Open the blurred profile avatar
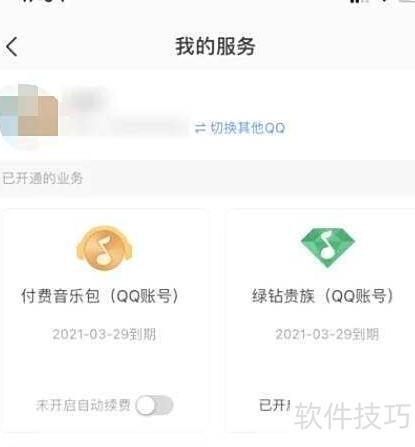The height and width of the screenshot is (447, 415). tap(29, 114)
